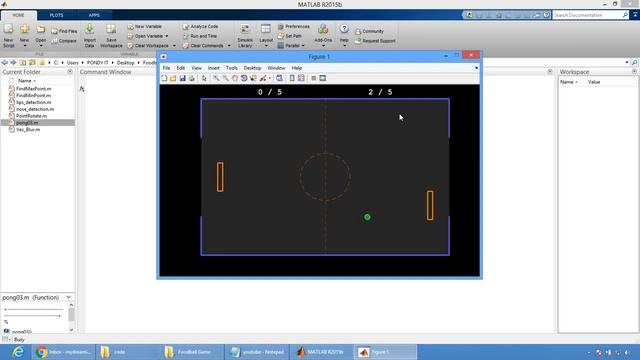This screenshot has height=360, width=640.
Task: Select the Edit Plot arrow tool
Action: [x=204, y=78]
